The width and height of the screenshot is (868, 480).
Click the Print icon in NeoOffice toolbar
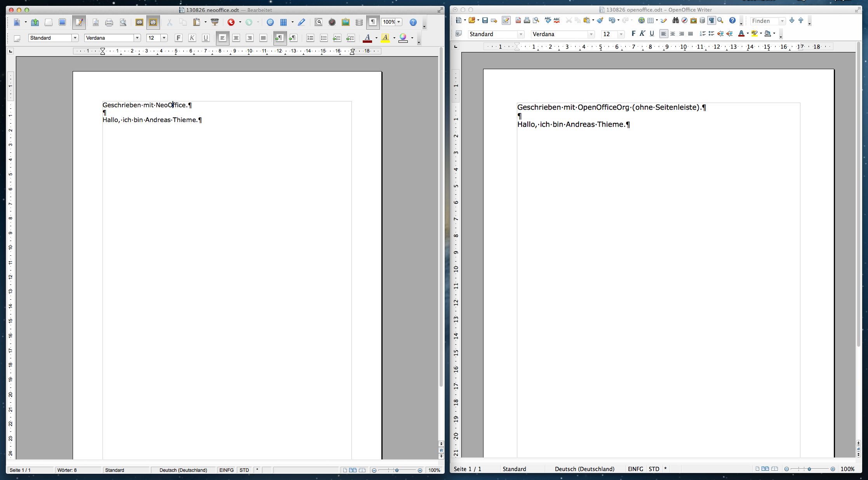pos(109,23)
